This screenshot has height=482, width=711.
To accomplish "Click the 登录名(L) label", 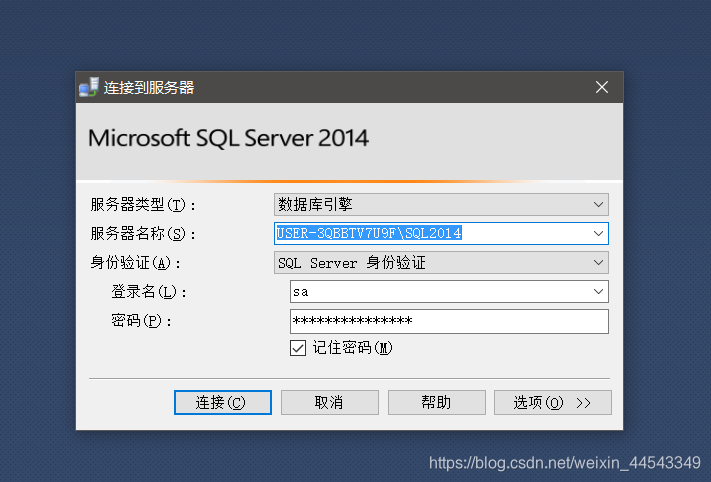I will [149, 292].
